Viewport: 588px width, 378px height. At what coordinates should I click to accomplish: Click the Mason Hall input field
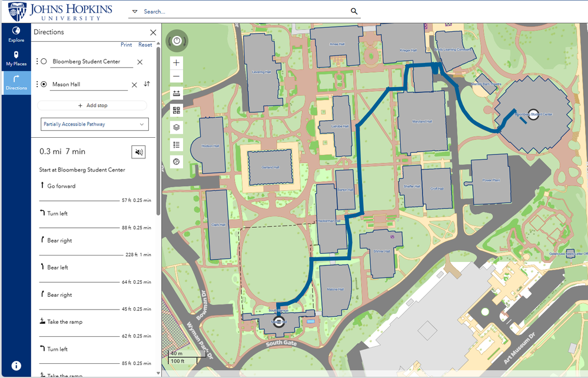89,84
